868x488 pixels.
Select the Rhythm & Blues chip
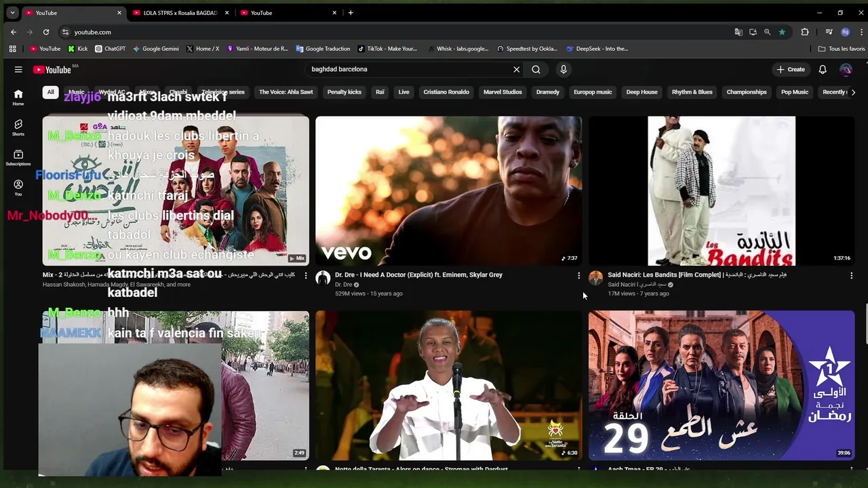point(692,92)
